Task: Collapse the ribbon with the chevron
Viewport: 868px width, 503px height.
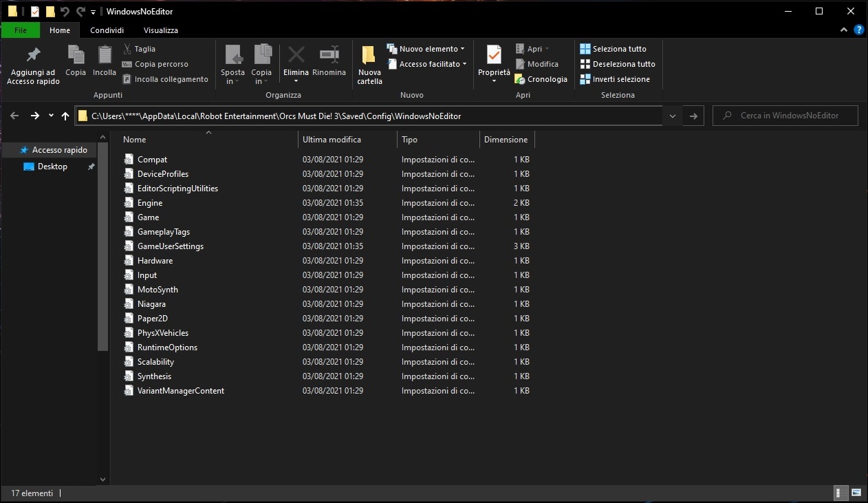Action: (845, 30)
